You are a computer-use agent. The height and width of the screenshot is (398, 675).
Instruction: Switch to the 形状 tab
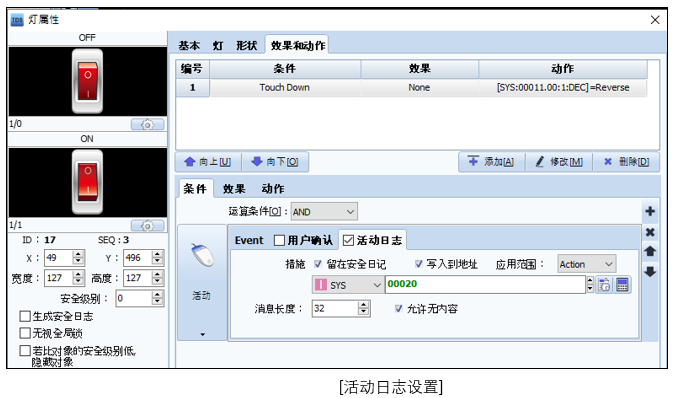point(247,46)
